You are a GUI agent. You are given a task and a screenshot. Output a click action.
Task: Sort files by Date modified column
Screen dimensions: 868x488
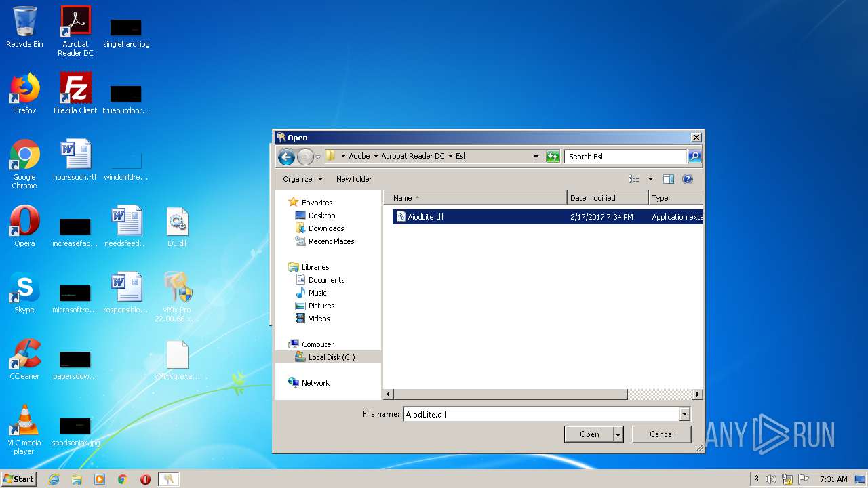tap(608, 198)
